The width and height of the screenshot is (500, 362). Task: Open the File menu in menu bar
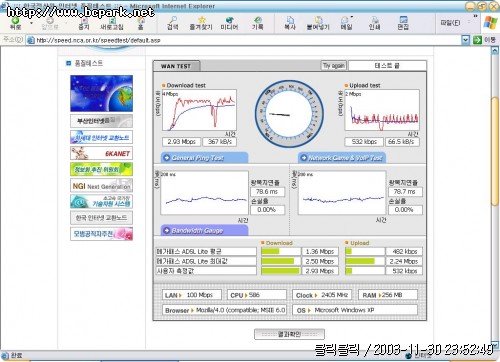coord(450,23)
